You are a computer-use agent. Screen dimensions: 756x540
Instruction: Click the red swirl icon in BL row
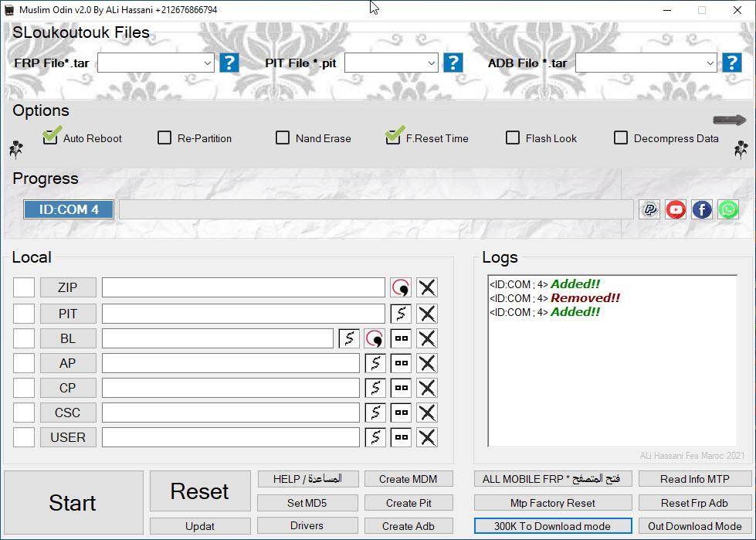point(375,338)
